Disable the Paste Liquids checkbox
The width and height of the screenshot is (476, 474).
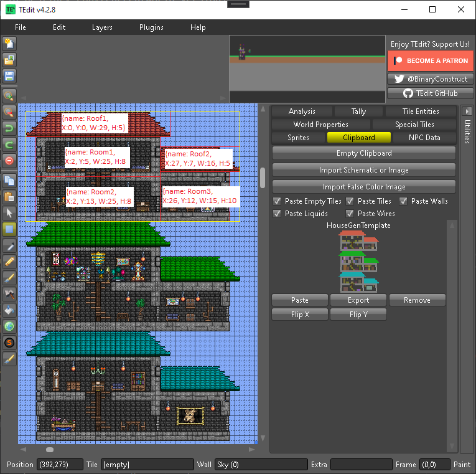point(277,214)
